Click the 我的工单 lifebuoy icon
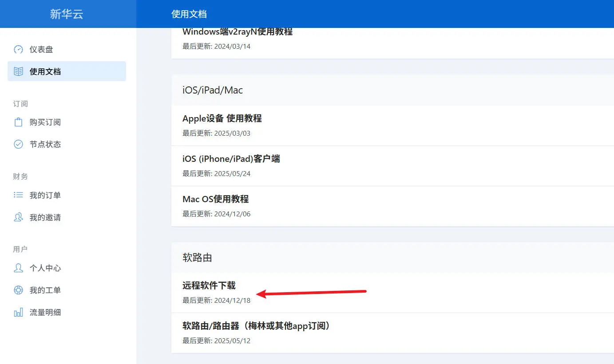Image resolution: width=614 pixels, height=364 pixels. 18,290
